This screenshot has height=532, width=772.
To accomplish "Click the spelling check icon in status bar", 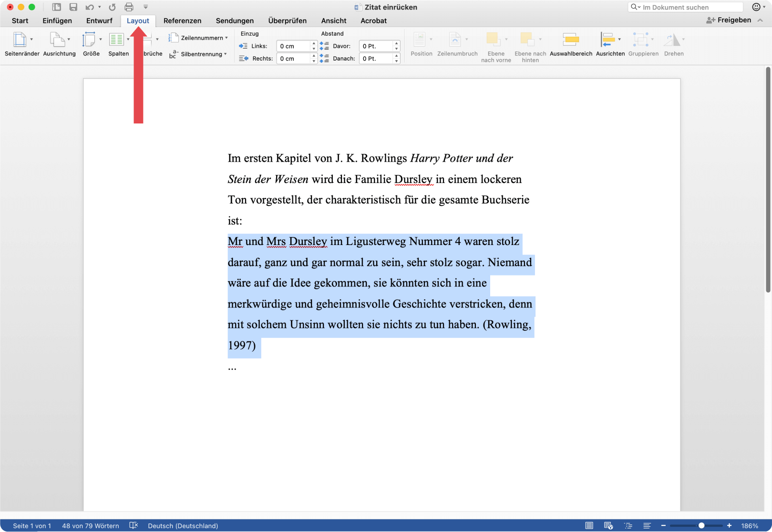I will point(134,525).
